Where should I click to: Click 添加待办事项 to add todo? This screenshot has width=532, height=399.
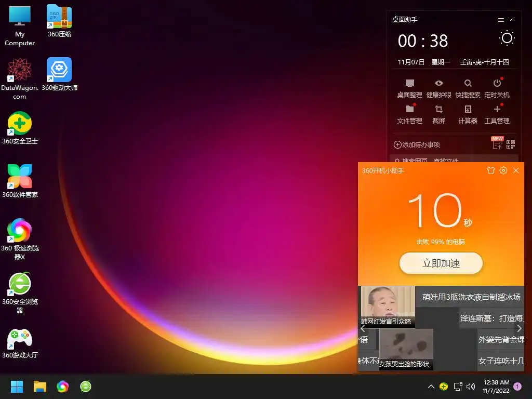coord(417,145)
